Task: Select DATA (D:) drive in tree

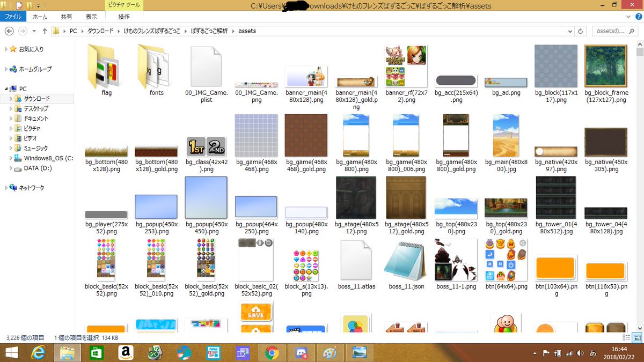Action: point(34,168)
